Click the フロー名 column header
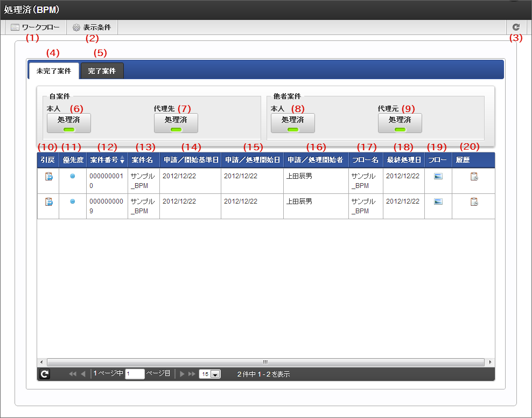The width and height of the screenshot is (532, 418). [x=366, y=160]
